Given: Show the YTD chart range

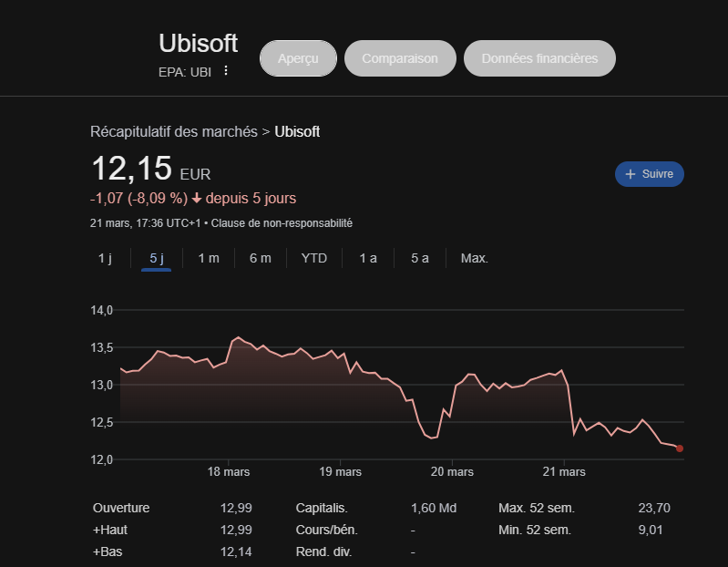Looking at the screenshot, I should [x=313, y=258].
